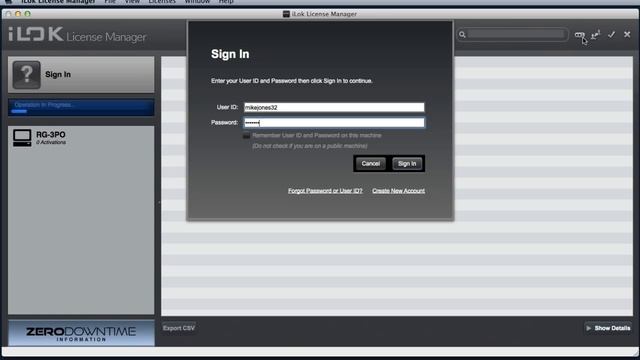Click the Zero Downtime Information banner
The width and height of the screenshot is (640, 360).
pos(81,333)
